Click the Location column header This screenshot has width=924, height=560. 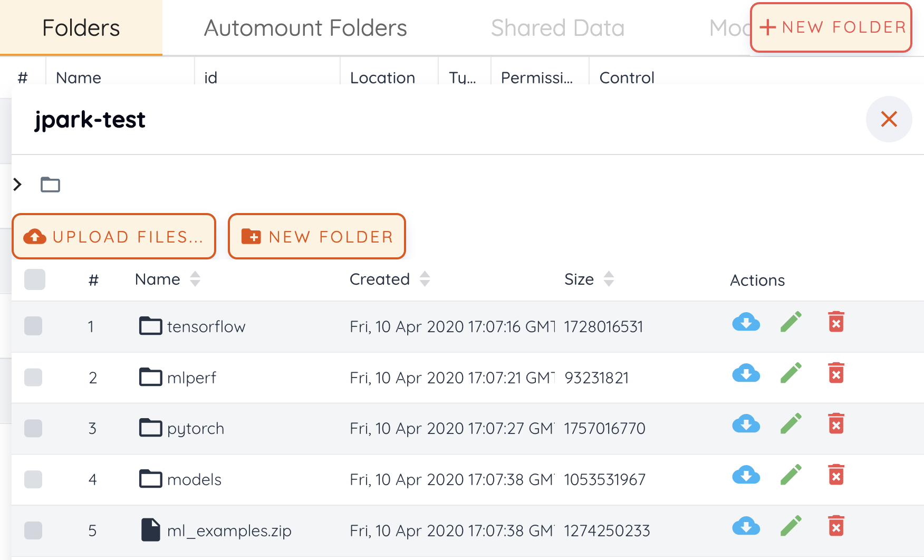point(382,78)
